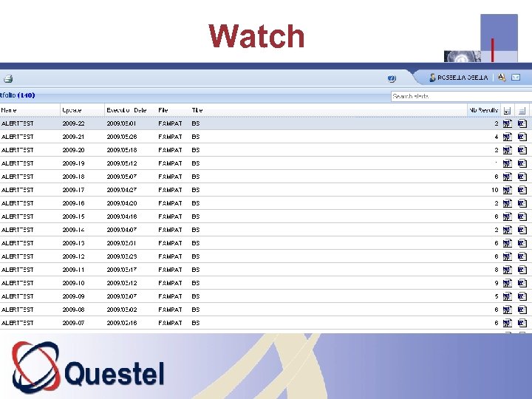Select the execution date 2009/04/07

[122, 230]
